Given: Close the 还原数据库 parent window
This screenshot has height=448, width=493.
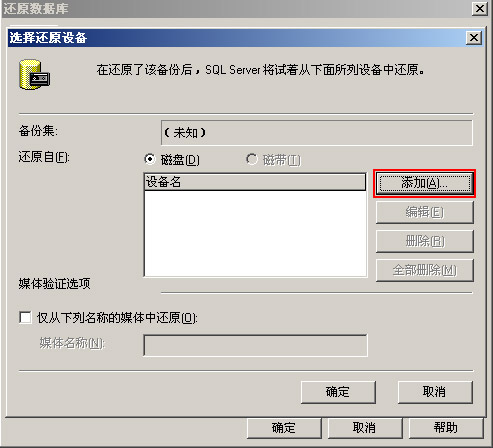Looking at the screenshot, I should pyautogui.click(x=480, y=8).
